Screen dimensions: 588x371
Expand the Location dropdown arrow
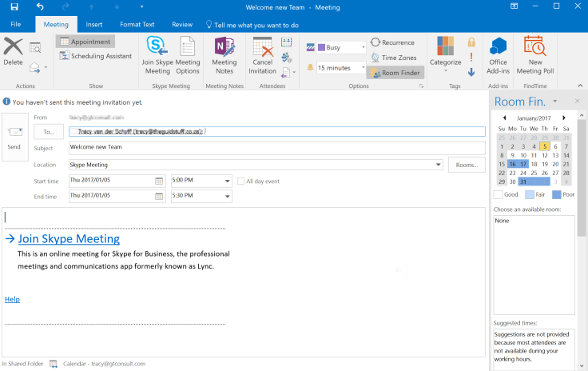439,165
